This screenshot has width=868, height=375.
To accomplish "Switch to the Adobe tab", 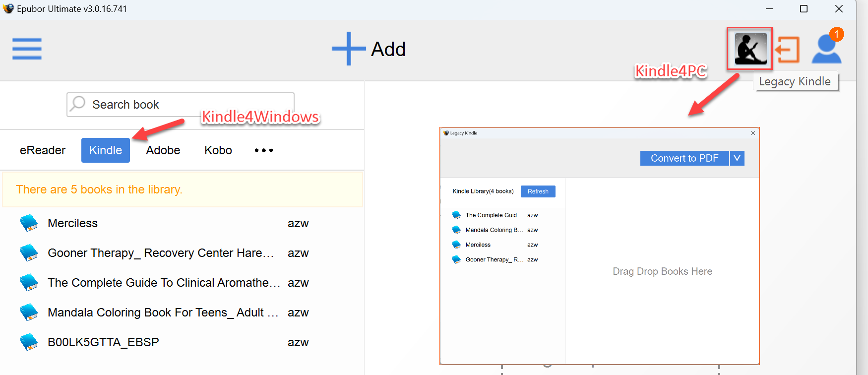I will click(x=163, y=150).
